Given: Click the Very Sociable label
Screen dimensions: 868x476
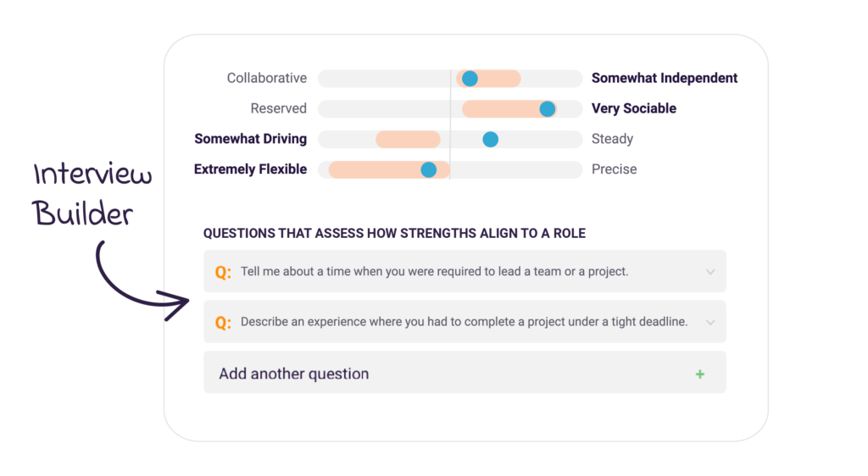Looking at the screenshot, I should [634, 108].
